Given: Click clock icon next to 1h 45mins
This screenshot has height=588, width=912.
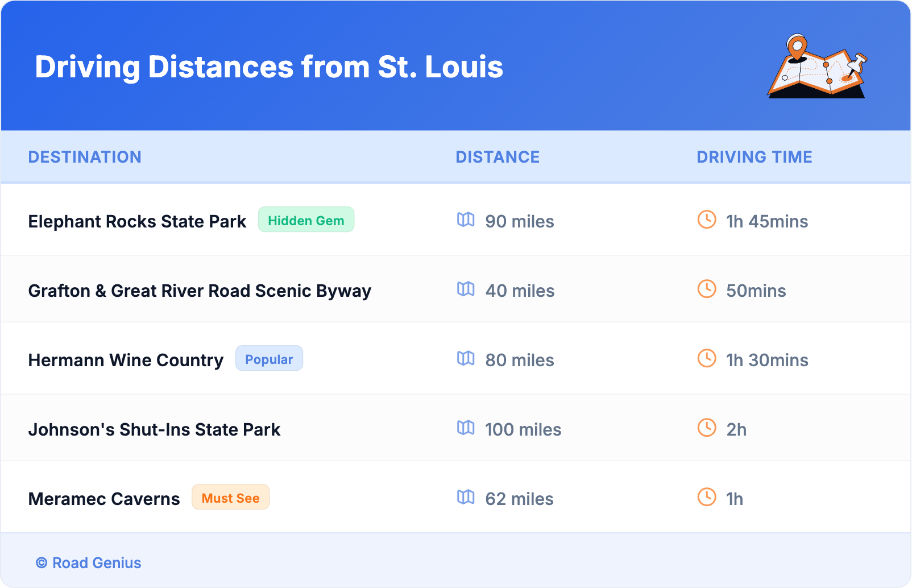Looking at the screenshot, I should click(x=707, y=220).
